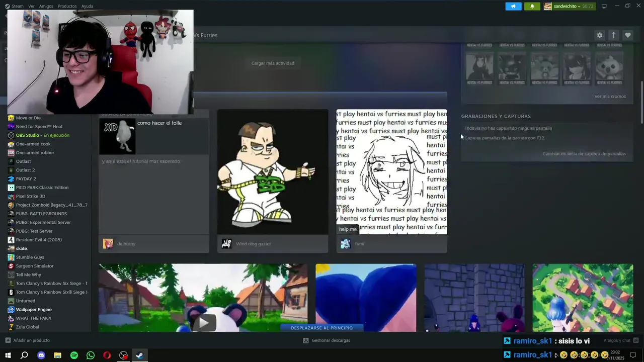Open File Explorer from the taskbar
Viewport: 644px width, 362px height.
57,355
